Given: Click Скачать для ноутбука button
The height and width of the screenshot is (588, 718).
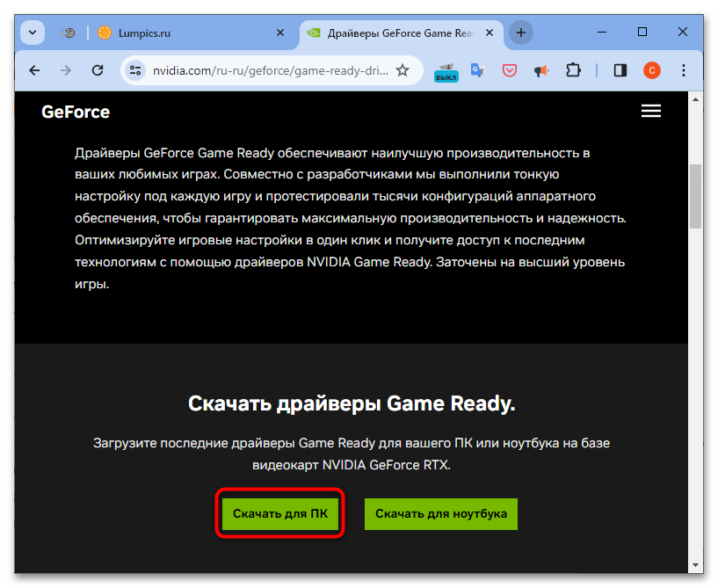Looking at the screenshot, I should pos(441,514).
